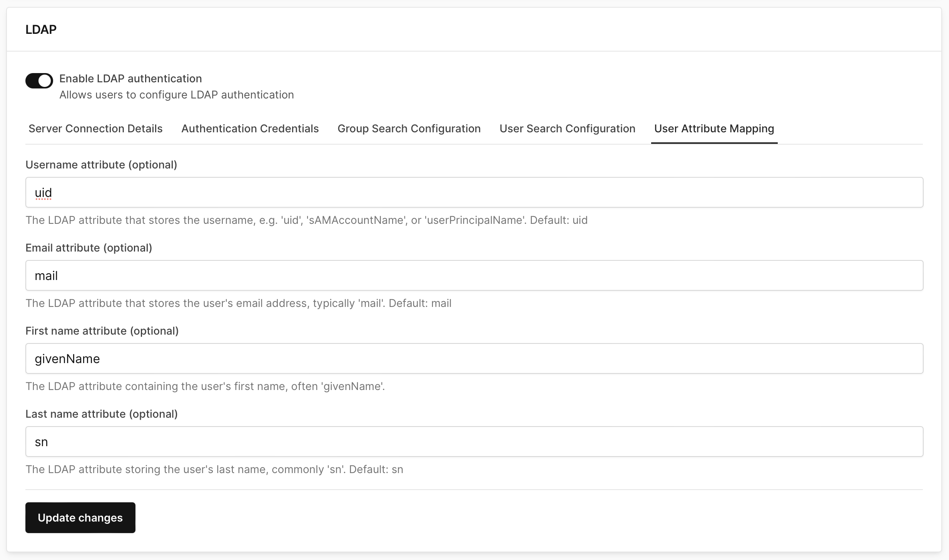Switch to Server Connection Details tab

coord(95,128)
